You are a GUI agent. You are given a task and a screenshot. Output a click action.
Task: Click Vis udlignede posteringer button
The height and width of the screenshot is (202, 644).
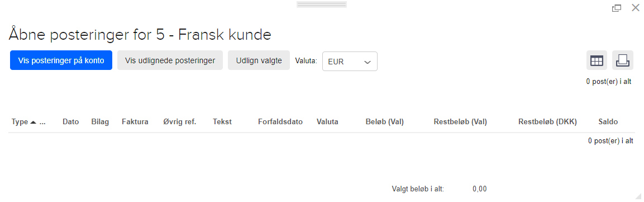pos(170,60)
